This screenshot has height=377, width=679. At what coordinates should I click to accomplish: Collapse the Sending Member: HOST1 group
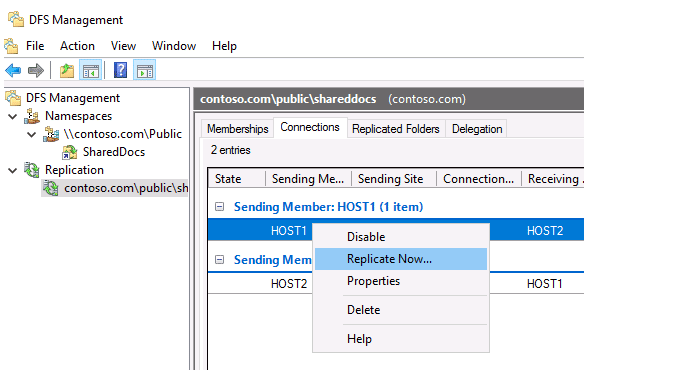click(220, 207)
